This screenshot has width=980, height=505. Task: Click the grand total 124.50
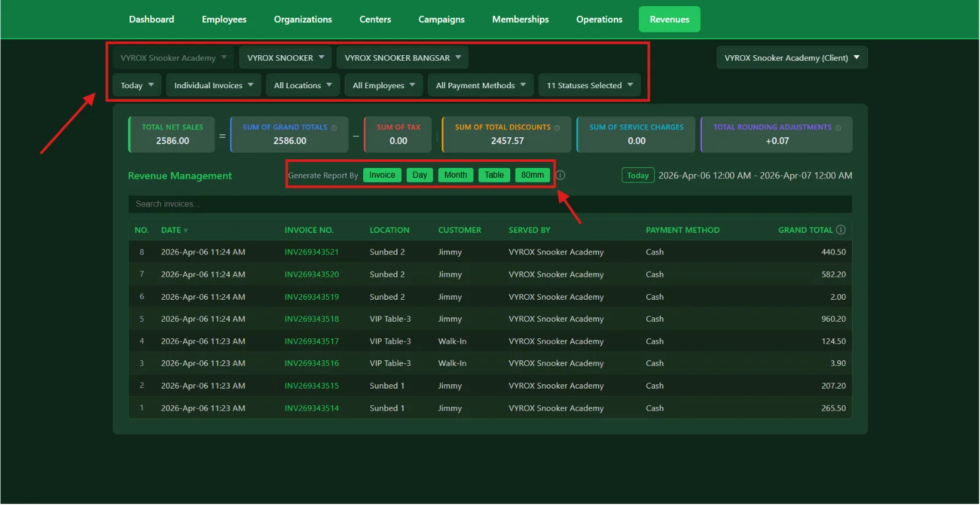click(834, 341)
